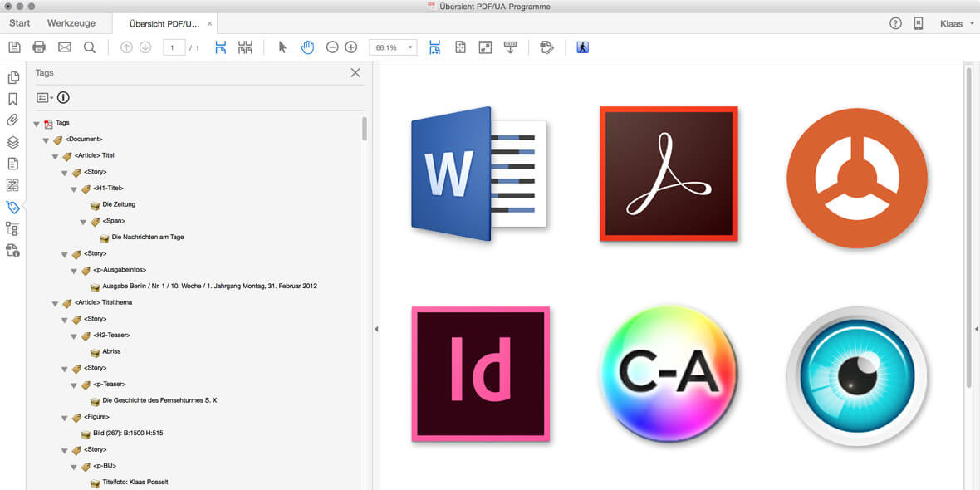This screenshot has width=980, height=490.
Task: Go to next page with down arrow
Action: tap(145, 47)
